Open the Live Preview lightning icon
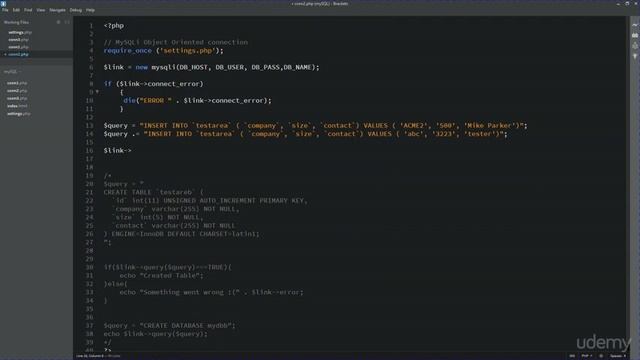Image resolution: width=640 pixels, height=360 pixels. point(635,25)
